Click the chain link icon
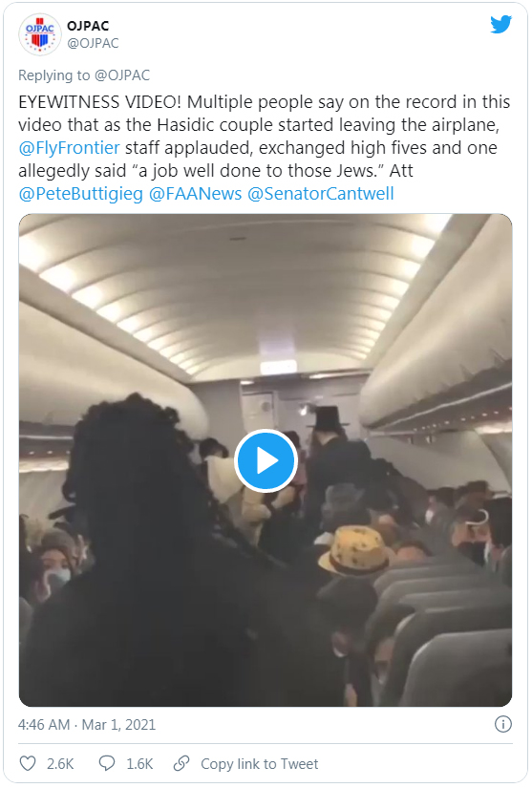This screenshot has width=532, height=788. (181, 763)
